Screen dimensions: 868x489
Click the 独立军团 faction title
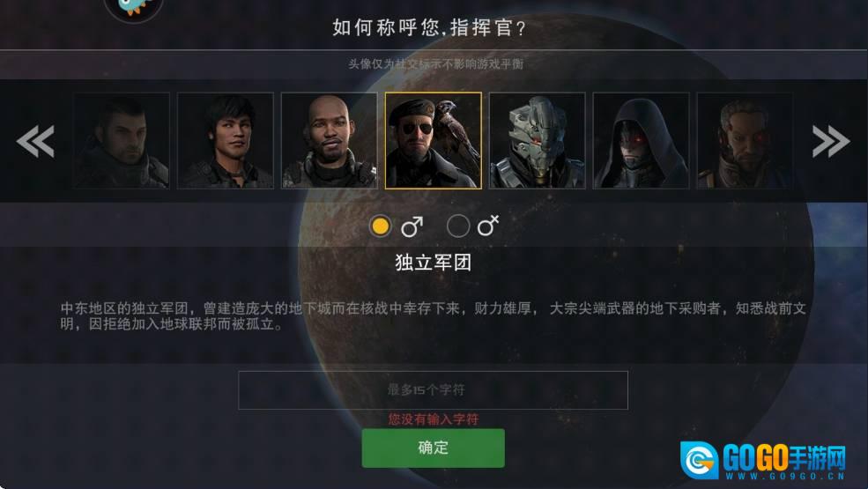[433, 263]
